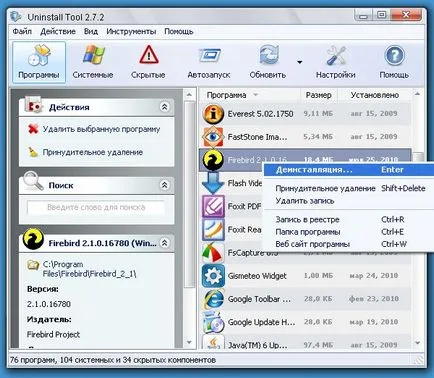Click the broom icon for forced removal

click(33, 152)
